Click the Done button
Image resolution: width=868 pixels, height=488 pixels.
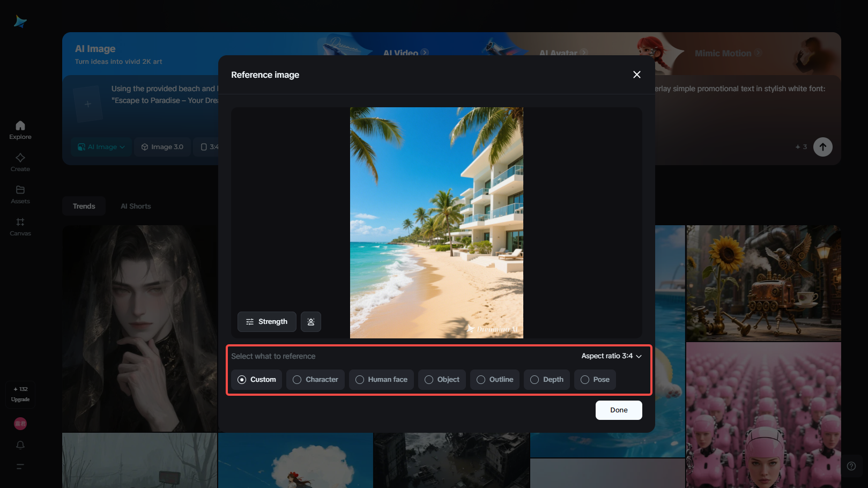[619, 410]
